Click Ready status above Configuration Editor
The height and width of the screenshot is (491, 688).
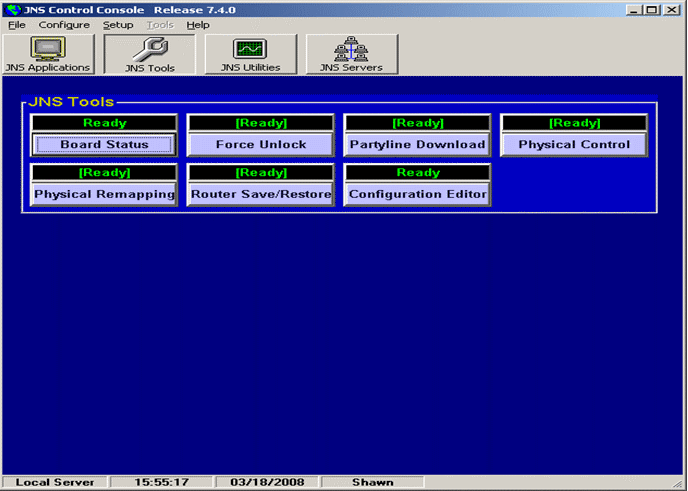(418, 172)
